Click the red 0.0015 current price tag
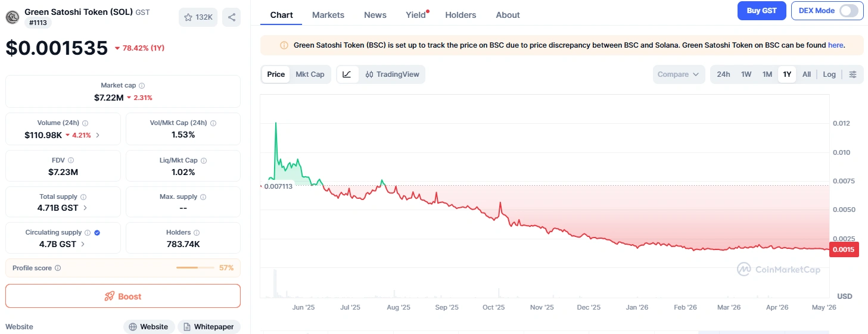This screenshot has width=868, height=334. tap(844, 249)
